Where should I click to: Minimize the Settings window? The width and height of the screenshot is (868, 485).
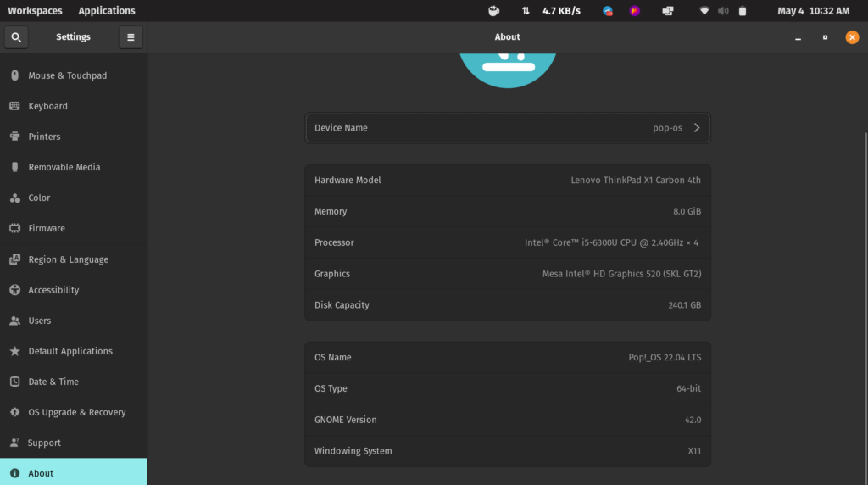(x=798, y=37)
